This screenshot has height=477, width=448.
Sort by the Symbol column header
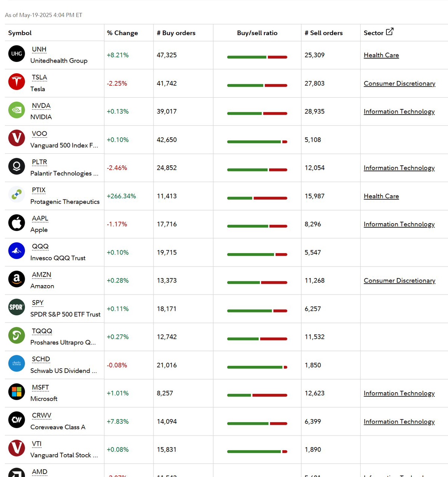point(20,33)
